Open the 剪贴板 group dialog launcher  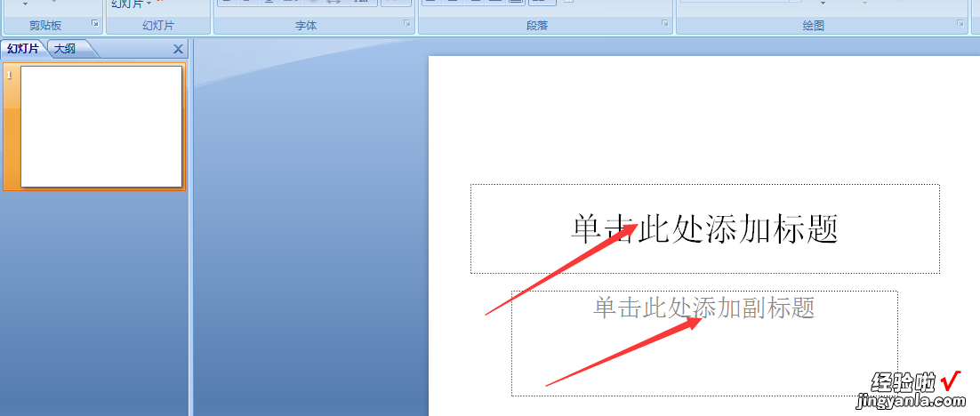95,24
